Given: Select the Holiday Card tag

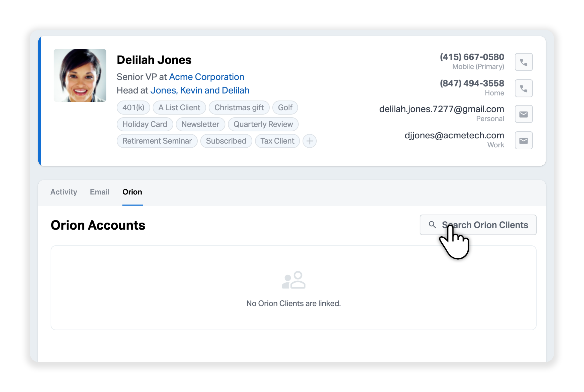Looking at the screenshot, I should point(145,124).
